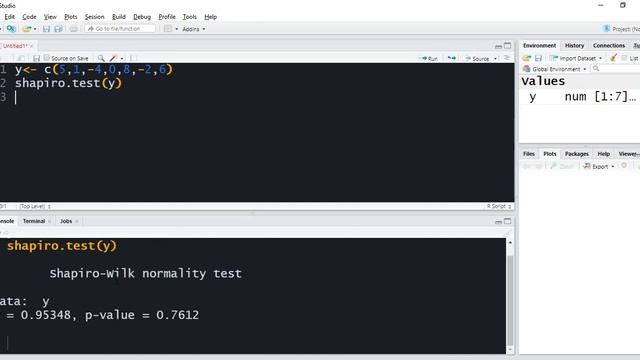Screen dimensions: 640x360
Task: Remove current plot icon in Plots pane
Action: point(624,166)
